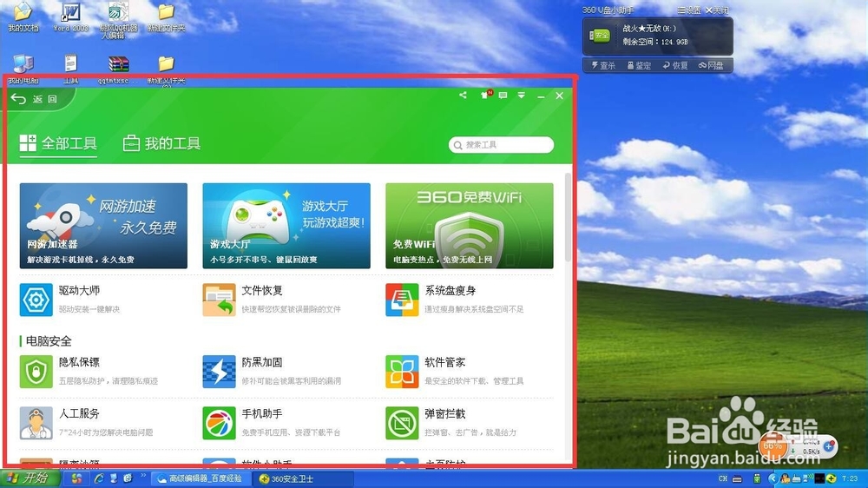Click the 文件恢复 title text
The height and width of the screenshot is (488, 868).
262,290
